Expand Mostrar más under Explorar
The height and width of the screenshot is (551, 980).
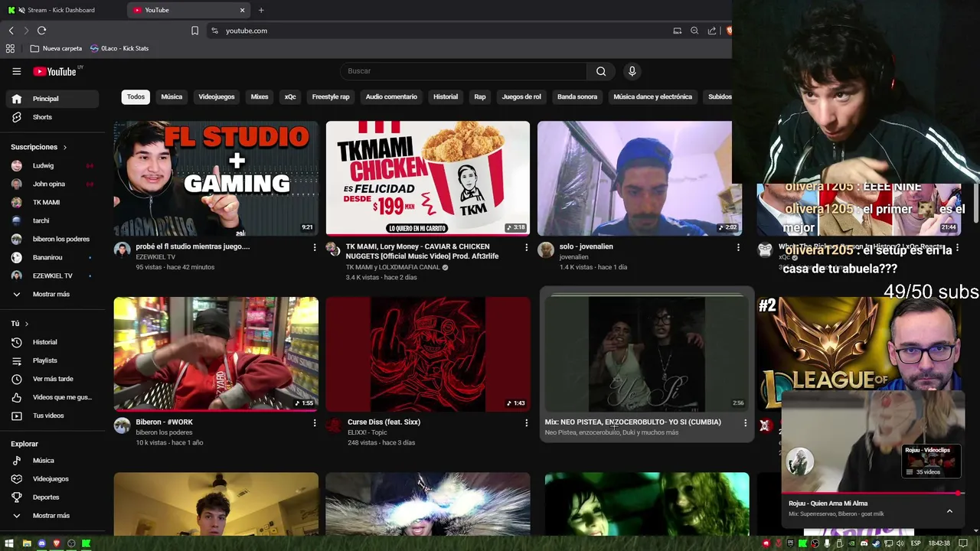click(x=52, y=516)
